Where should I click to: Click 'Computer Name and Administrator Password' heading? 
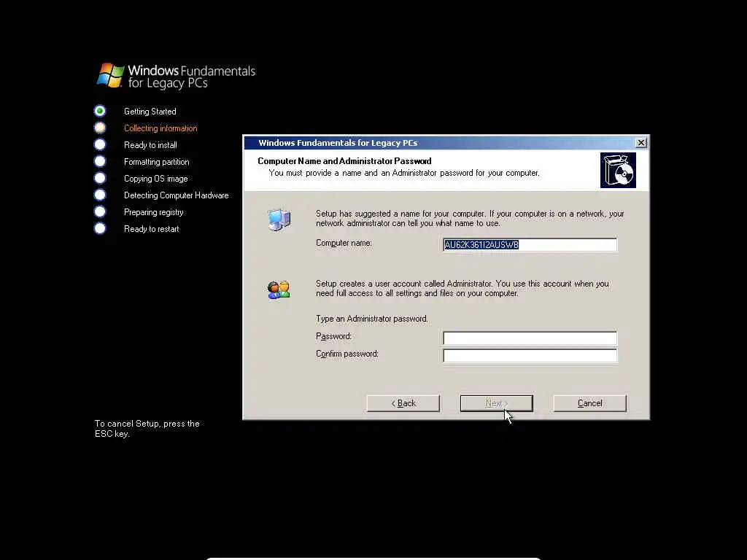[x=344, y=161]
